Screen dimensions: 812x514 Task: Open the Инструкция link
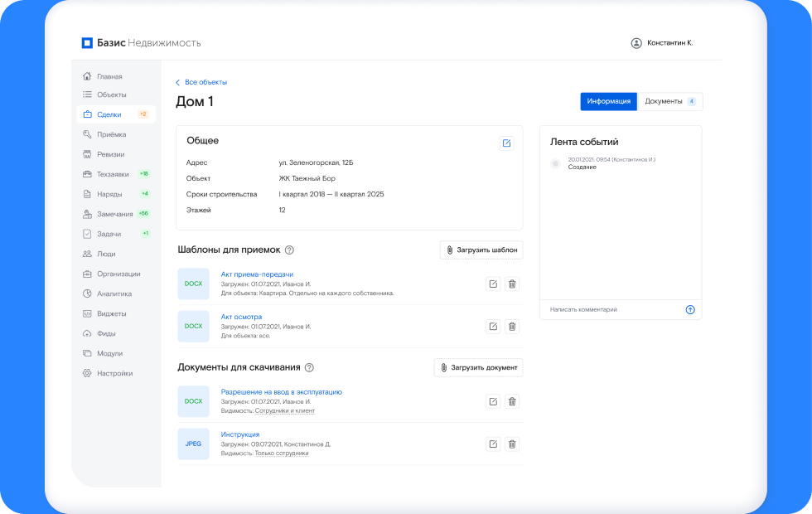point(239,434)
